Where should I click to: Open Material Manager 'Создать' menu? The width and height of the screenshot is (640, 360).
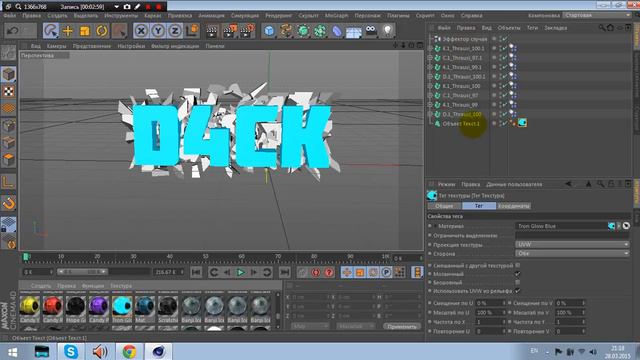[41, 286]
